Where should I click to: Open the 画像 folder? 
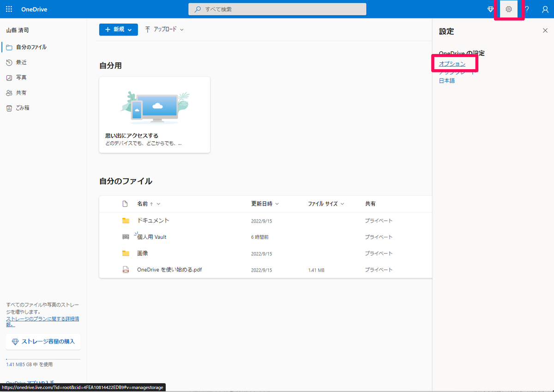coord(143,253)
